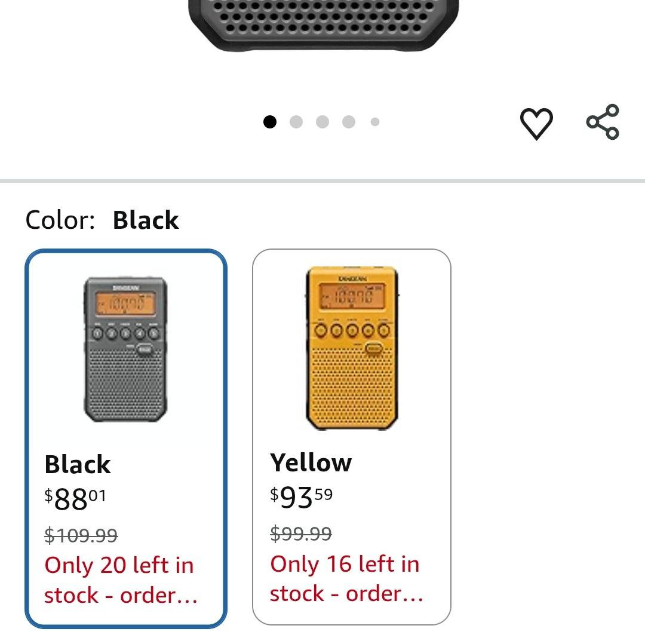Tap the "Color: Black" heading
Viewport: 645px width, 644px height.
point(102,220)
